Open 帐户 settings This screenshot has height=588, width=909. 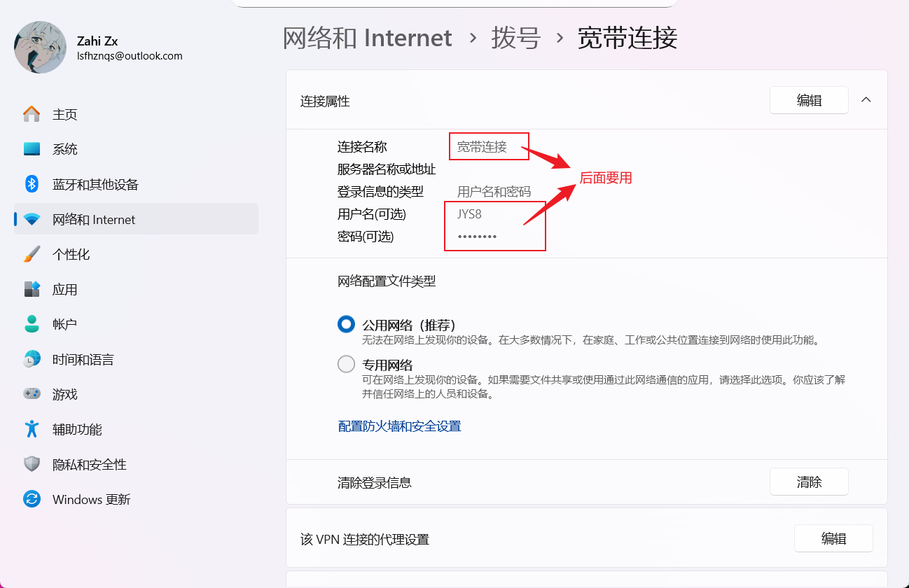pyautogui.click(x=32, y=323)
